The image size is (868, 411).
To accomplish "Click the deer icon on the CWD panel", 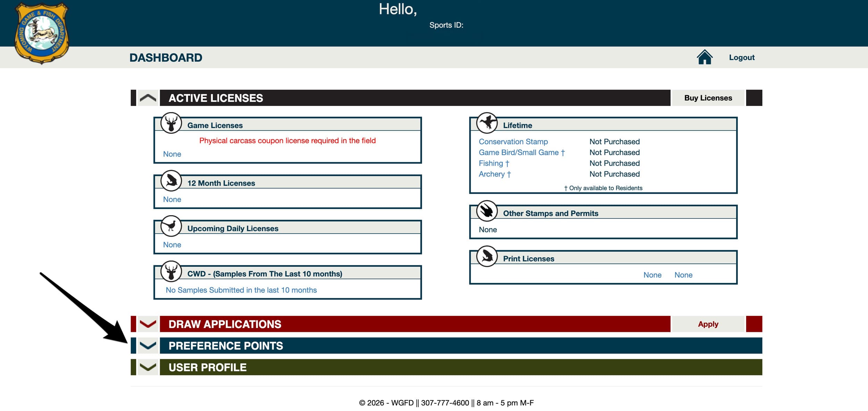I will pyautogui.click(x=171, y=271).
